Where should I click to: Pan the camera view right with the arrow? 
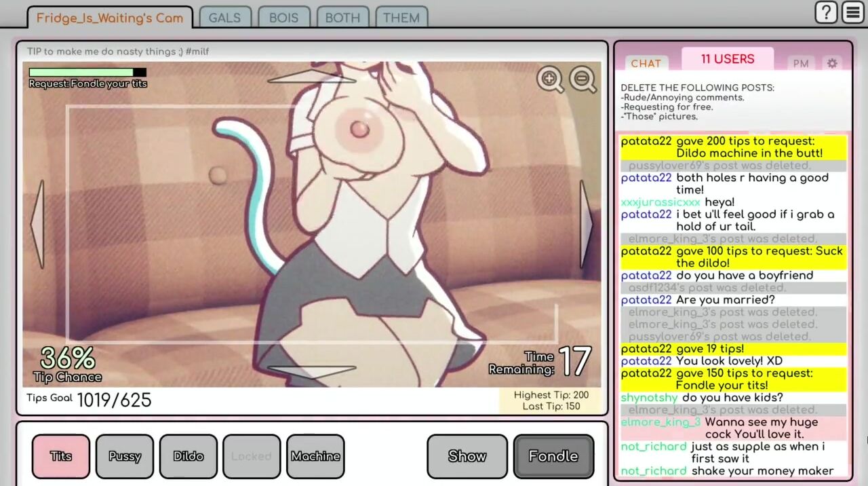586,224
